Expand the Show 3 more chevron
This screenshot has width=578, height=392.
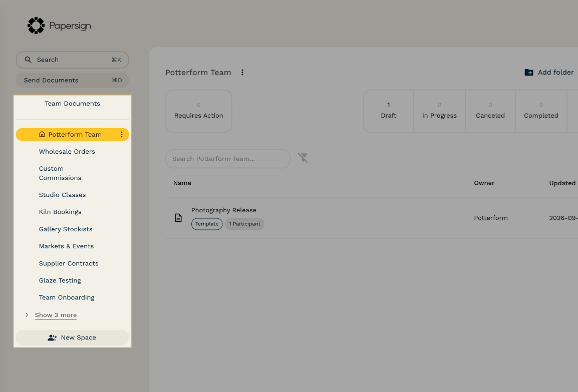(x=27, y=315)
